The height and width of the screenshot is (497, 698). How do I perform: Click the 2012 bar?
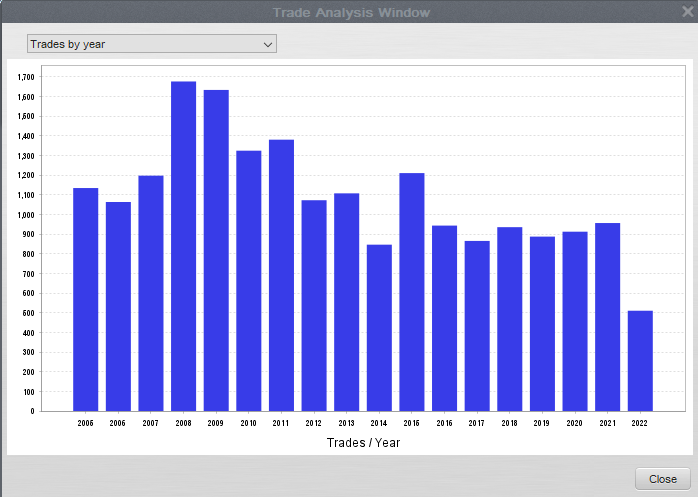(x=314, y=305)
